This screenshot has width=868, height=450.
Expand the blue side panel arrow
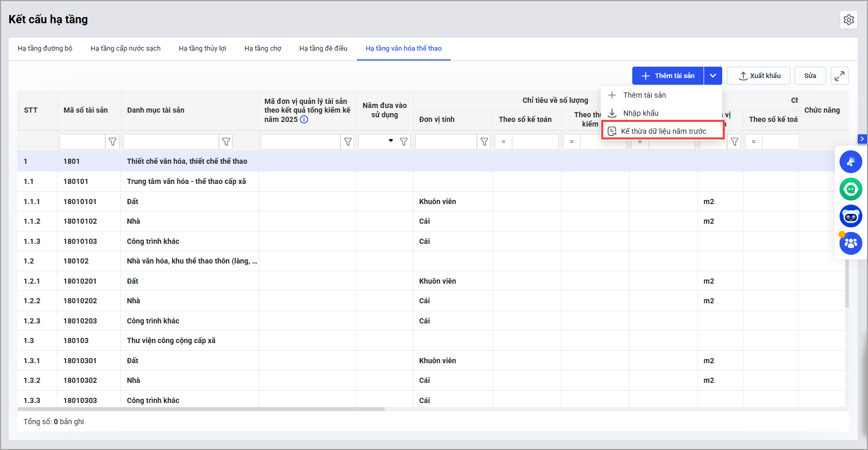(862, 139)
